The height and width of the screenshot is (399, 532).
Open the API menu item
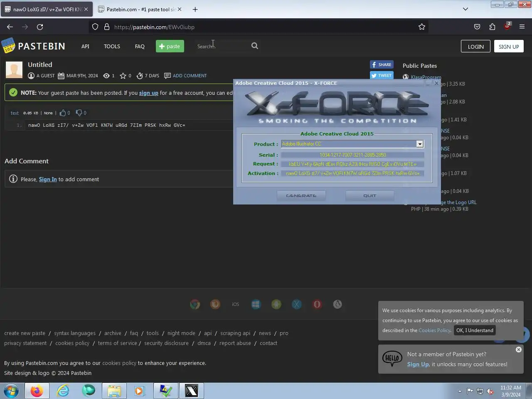pos(85,46)
